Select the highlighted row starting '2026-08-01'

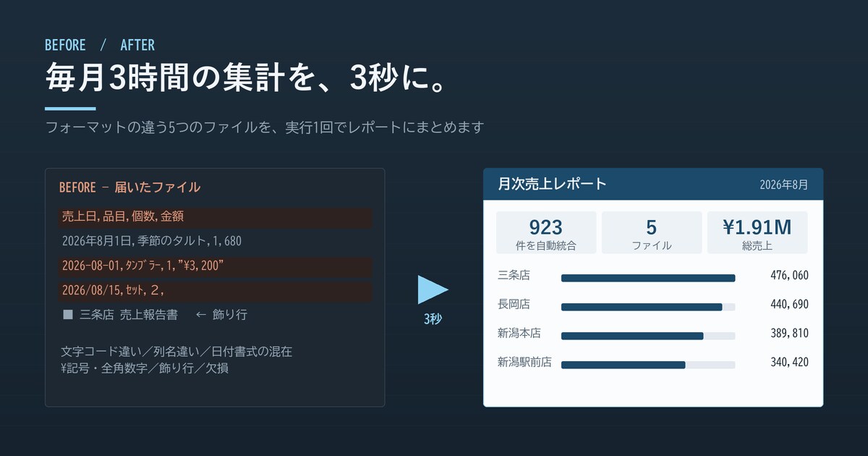point(215,266)
